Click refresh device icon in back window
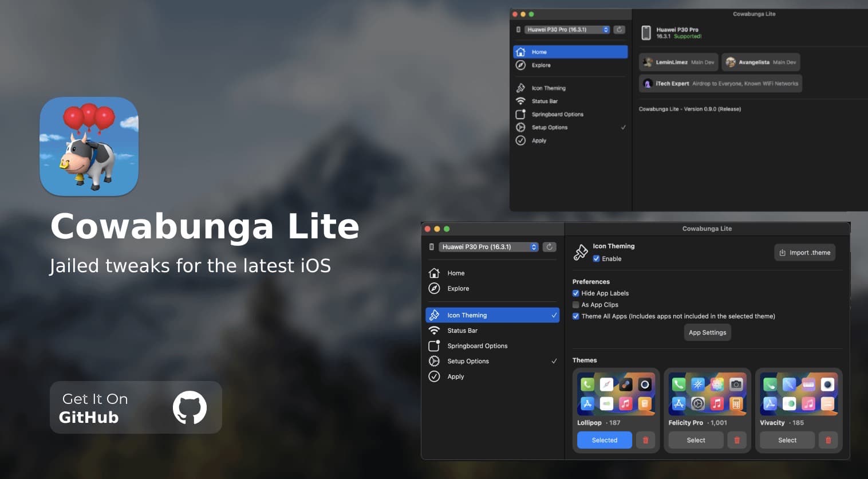Image resolution: width=868 pixels, height=479 pixels. pyautogui.click(x=620, y=30)
